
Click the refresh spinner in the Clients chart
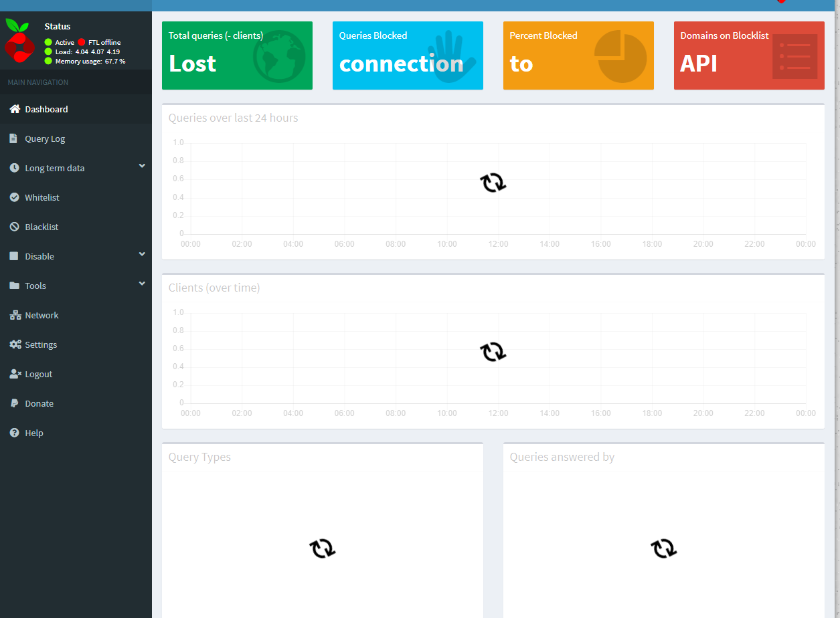pos(493,352)
